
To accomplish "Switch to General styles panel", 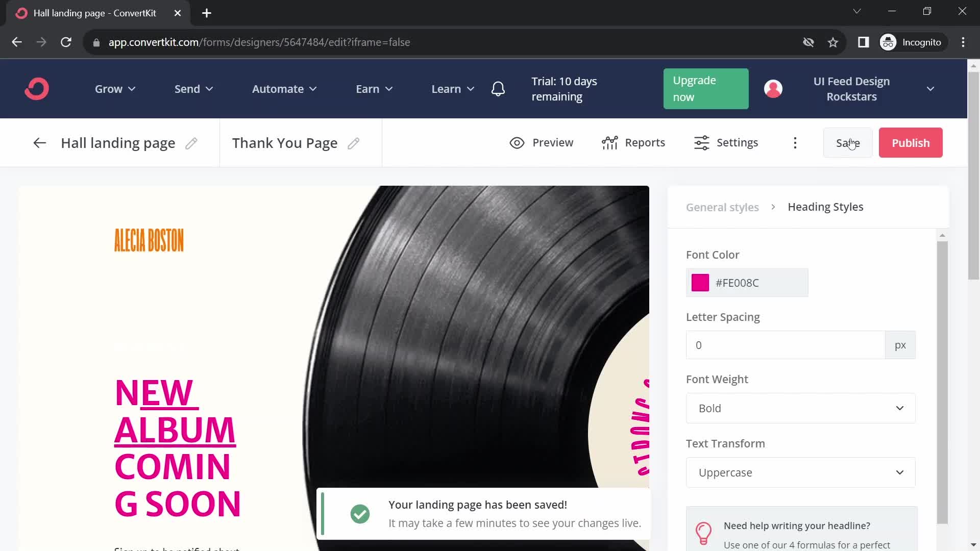I will click(722, 207).
